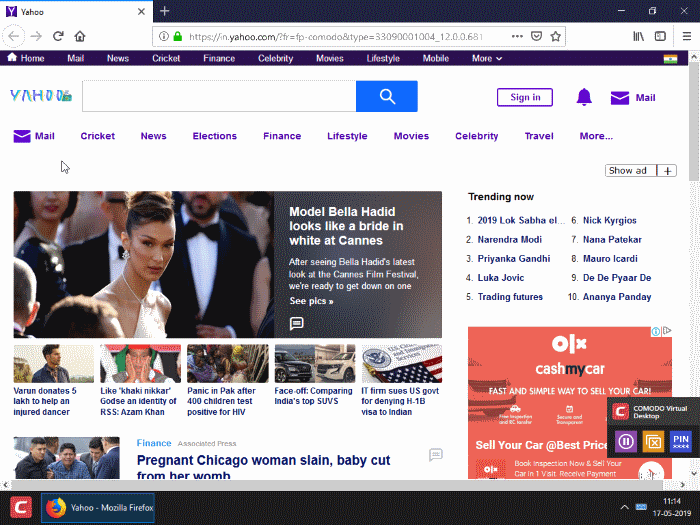The height and width of the screenshot is (525, 700).
Task: Show hidden tray icons chevron
Action: (624, 507)
